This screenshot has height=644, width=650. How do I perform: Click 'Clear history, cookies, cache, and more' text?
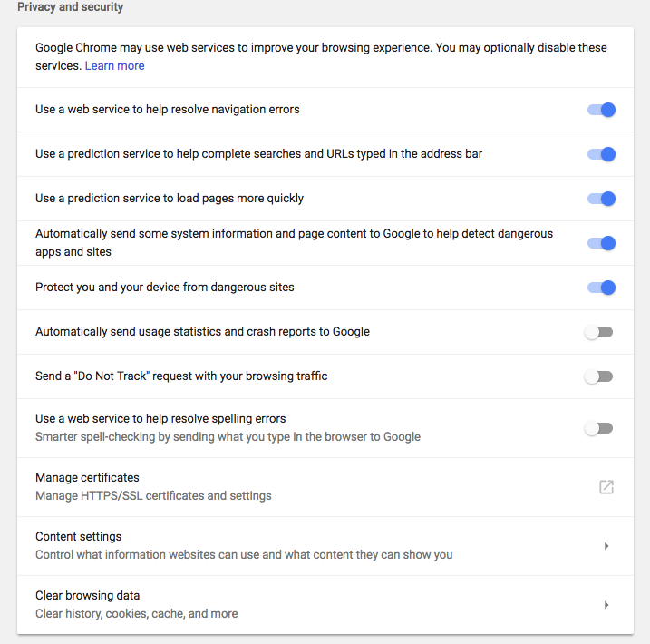click(136, 614)
